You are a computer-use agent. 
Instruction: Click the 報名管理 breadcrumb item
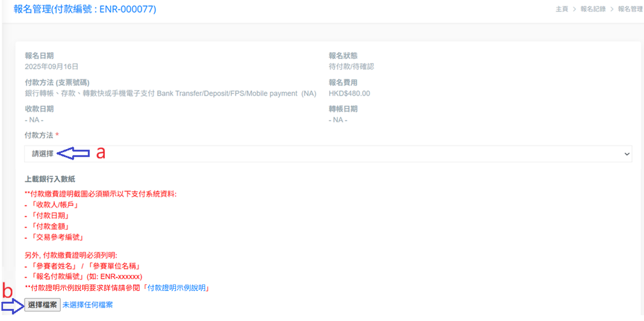click(x=630, y=9)
